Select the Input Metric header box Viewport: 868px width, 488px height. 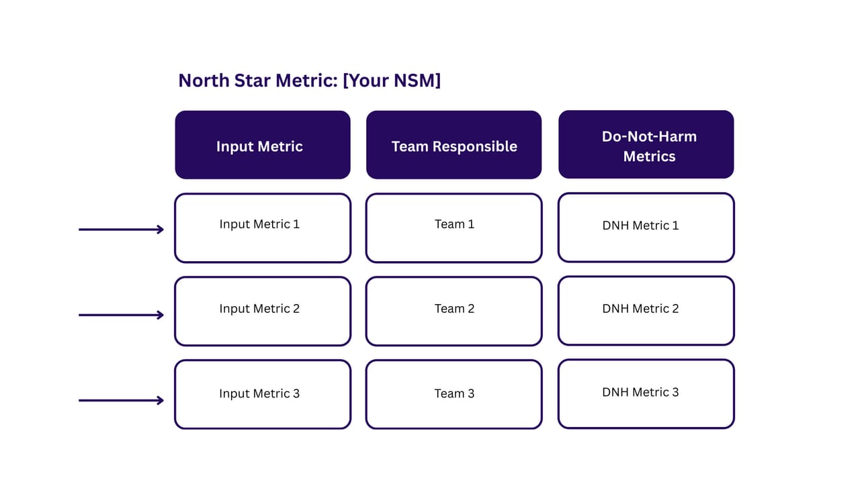point(263,145)
